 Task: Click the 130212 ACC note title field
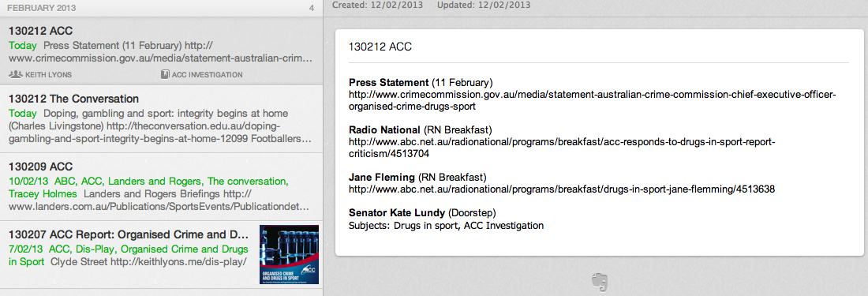pos(598,47)
